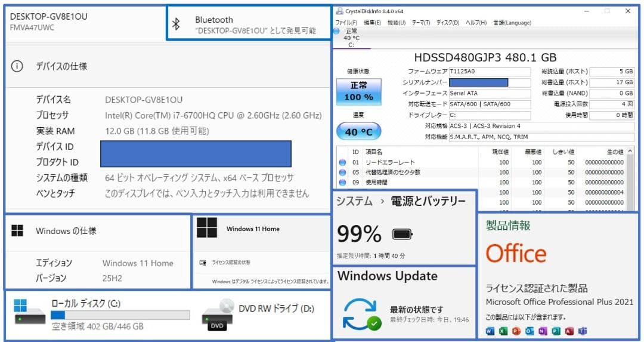Click the Access icon under Office products
This screenshot has height=342, width=644.
569,331
